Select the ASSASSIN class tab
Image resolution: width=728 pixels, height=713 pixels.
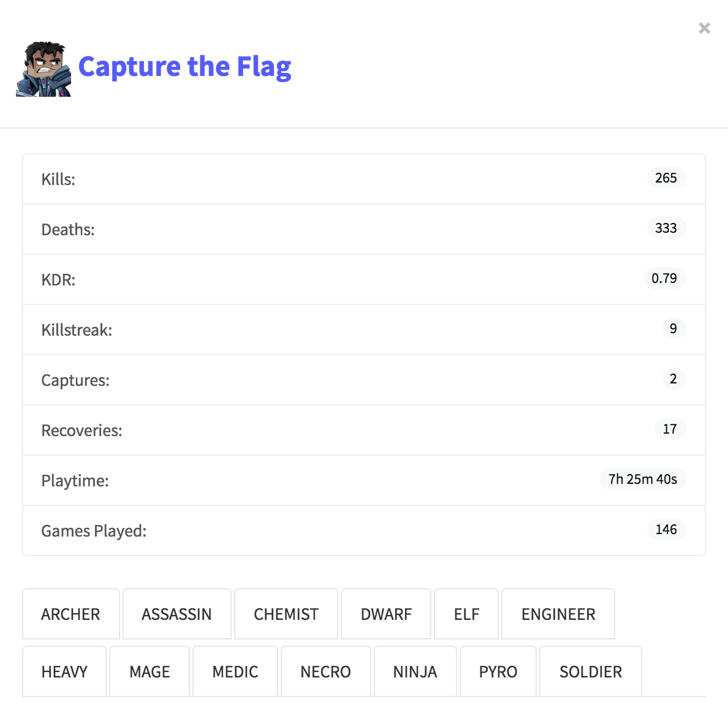click(176, 614)
